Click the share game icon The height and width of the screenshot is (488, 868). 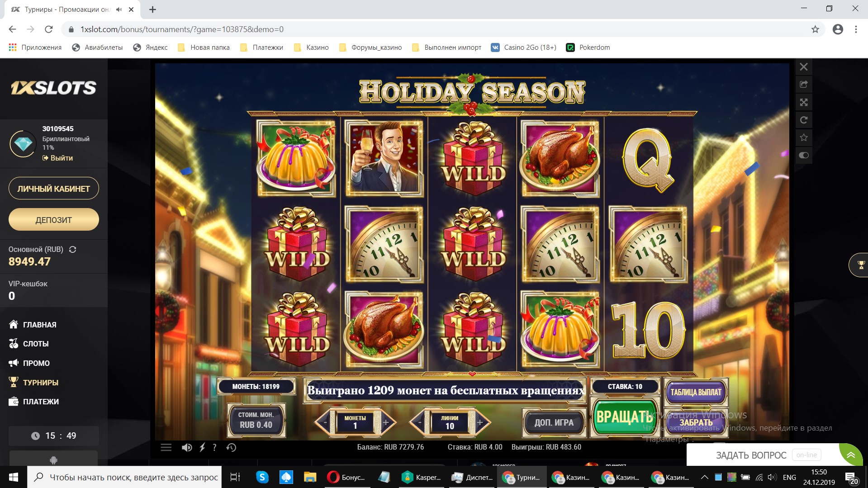[803, 85]
